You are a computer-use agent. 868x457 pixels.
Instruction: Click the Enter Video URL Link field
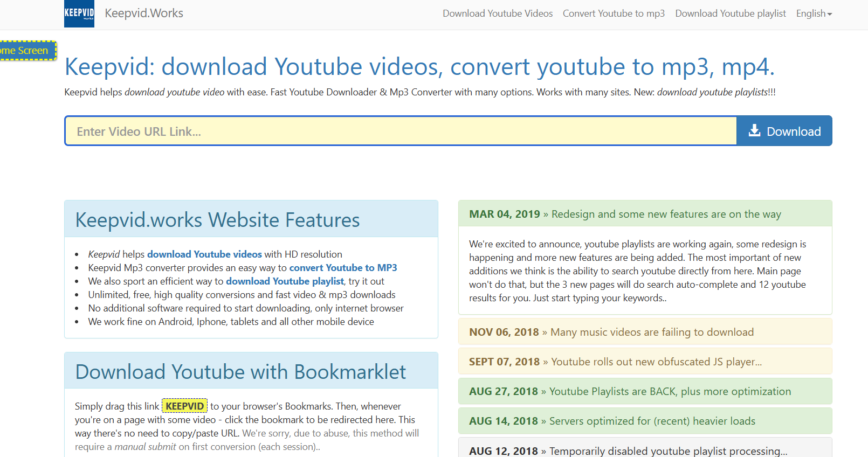click(401, 131)
